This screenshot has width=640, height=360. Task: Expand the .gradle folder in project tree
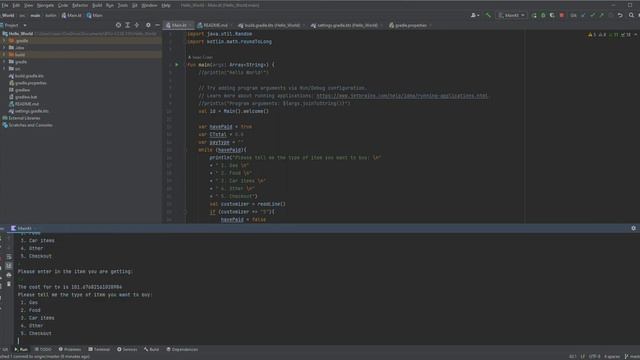pyautogui.click(x=4, y=41)
